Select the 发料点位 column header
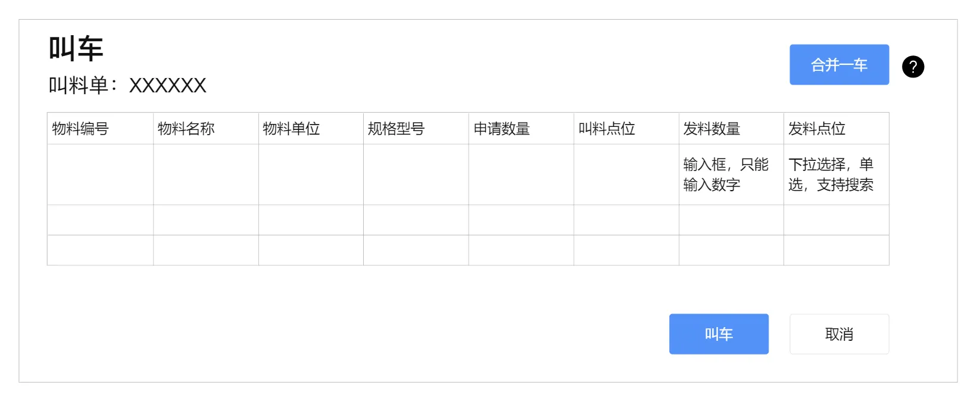 click(x=836, y=129)
